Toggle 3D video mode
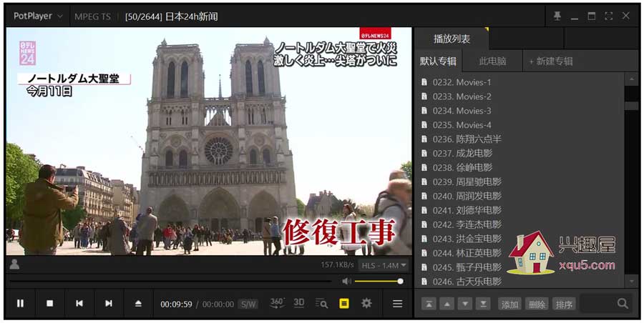644x323 pixels. point(299,303)
